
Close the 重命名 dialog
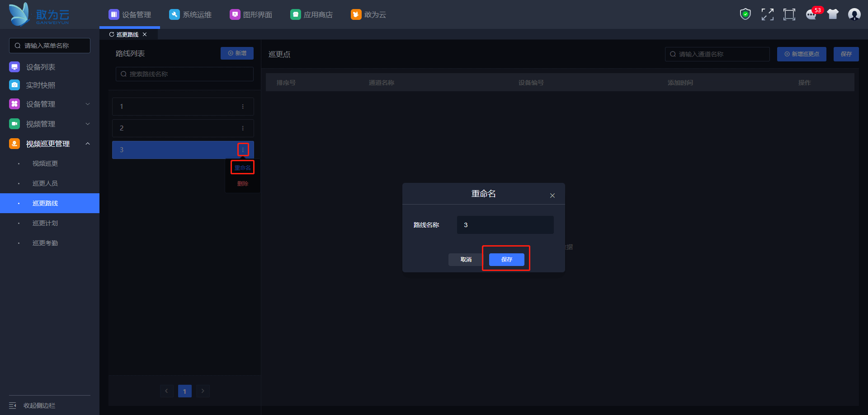click(x=552, y=196)
